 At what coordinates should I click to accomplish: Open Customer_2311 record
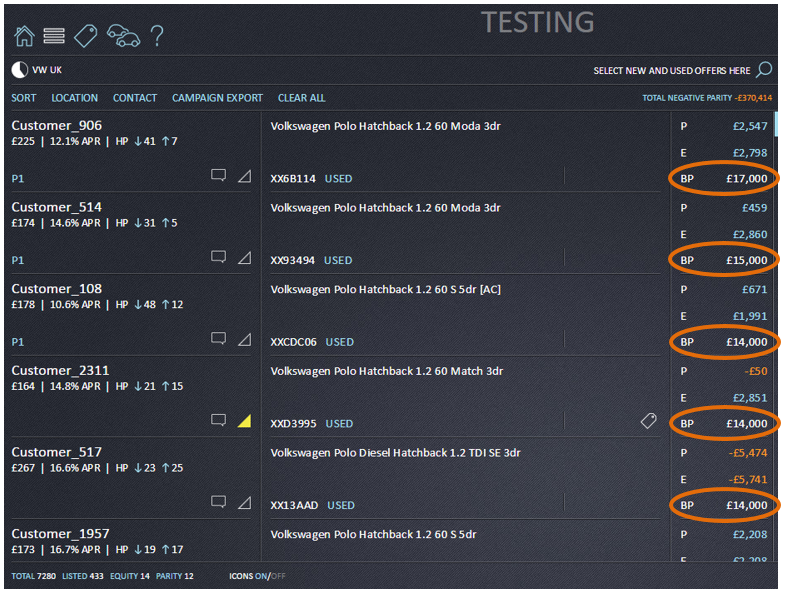pyautogui.click(x=60, y=370)
